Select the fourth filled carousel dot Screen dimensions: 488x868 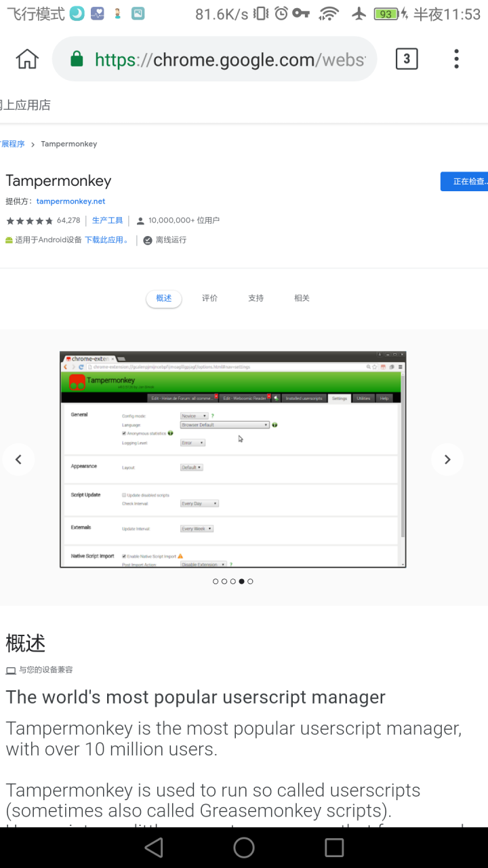click(241, 581)
